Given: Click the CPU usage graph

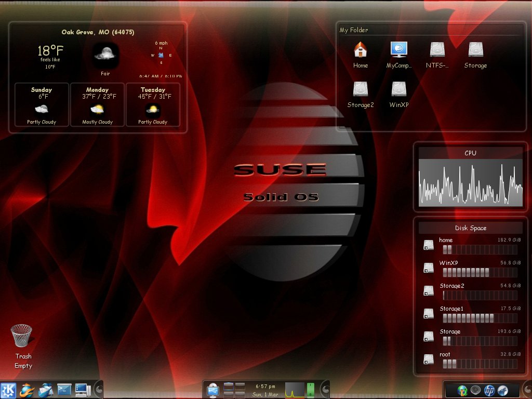Looking at the screenshot, I should (471, 182).
